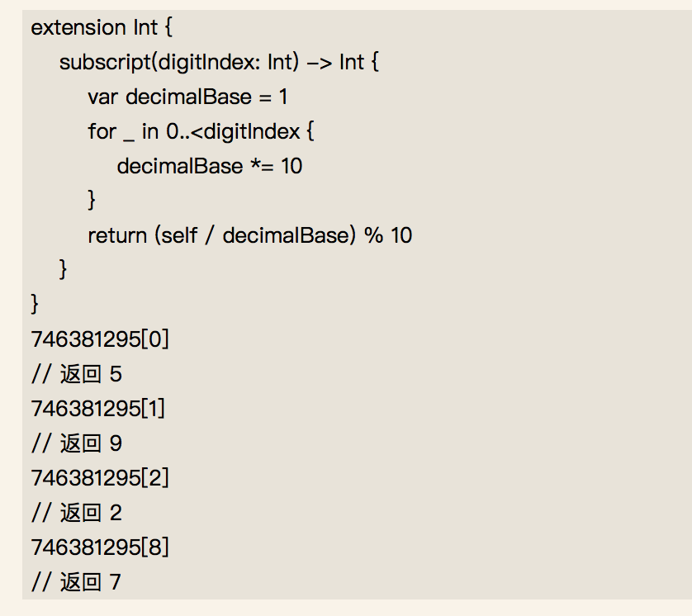Click the '746381295[8]' expression line

pyautogui.click(x=100, y=547)
